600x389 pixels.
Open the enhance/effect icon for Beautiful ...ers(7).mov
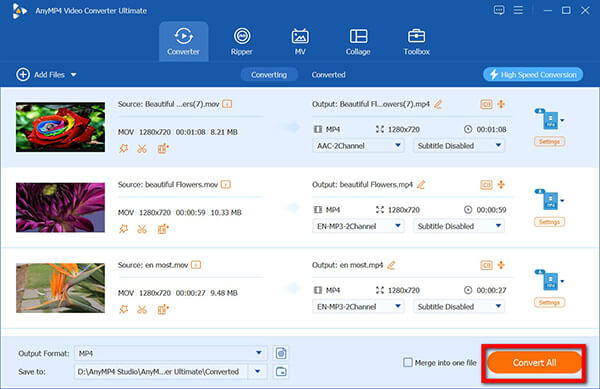pyautogui.click(x=124, y=148)
